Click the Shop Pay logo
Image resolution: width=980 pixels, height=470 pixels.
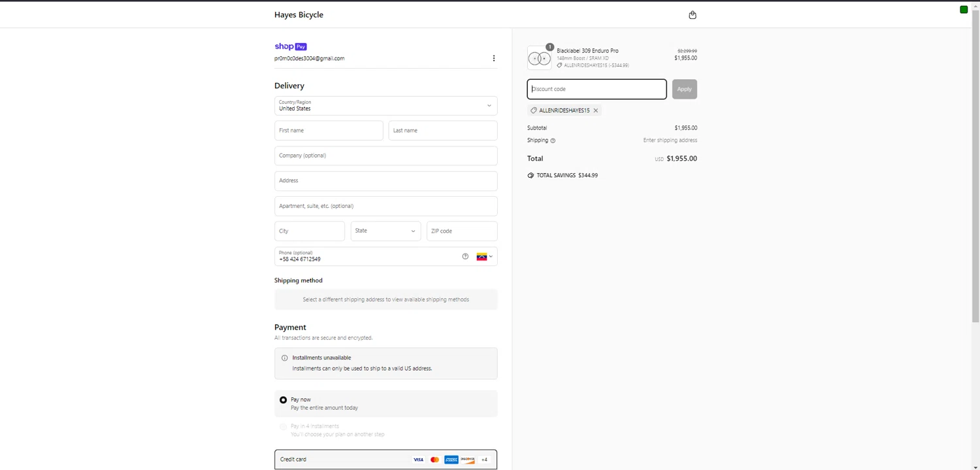tap(291, 46)
